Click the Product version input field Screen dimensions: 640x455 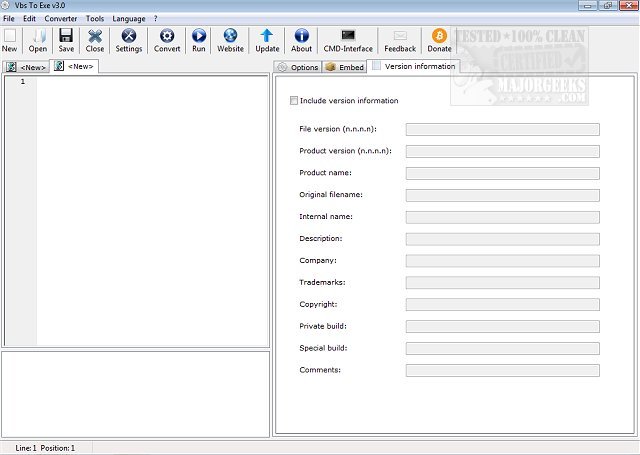point(502,151)
